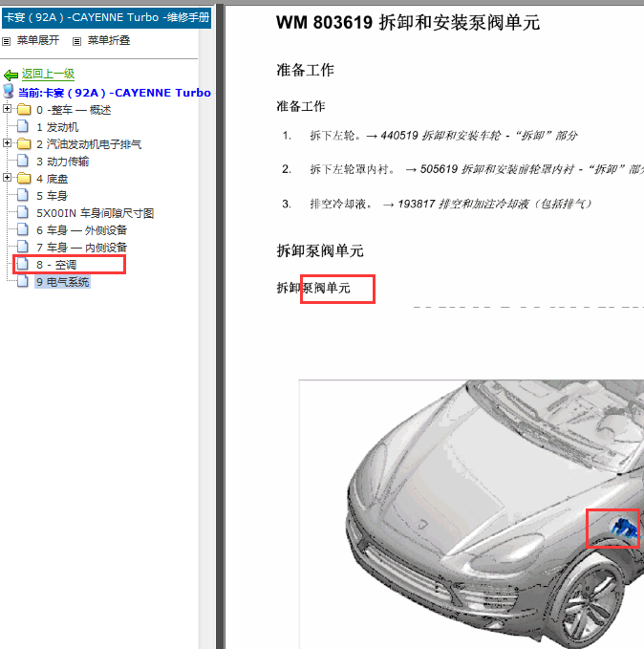Expand the 0 -整车 — 概述 folder
Image resolution: width=644 pixels, height=649 pixels.
point(7,109)
